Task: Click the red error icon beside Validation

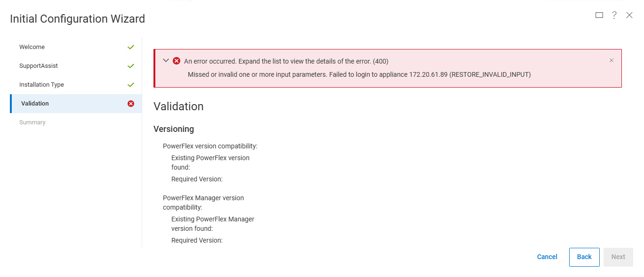Action: click(x=131, y=103)
